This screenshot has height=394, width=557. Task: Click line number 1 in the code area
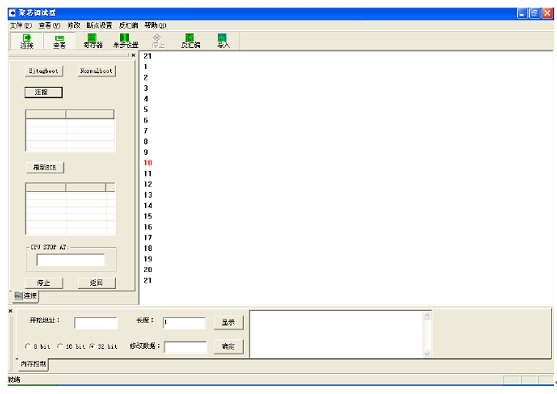(146, 66)
